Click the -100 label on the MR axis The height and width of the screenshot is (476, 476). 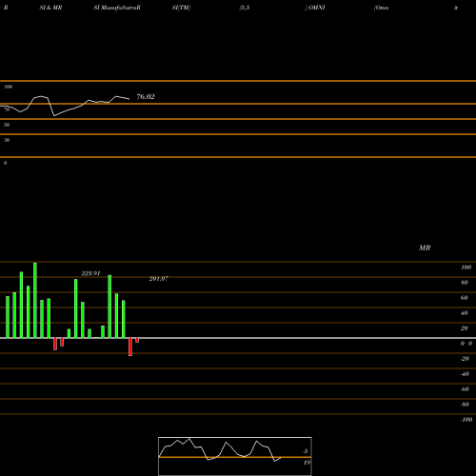coord(466,420)
